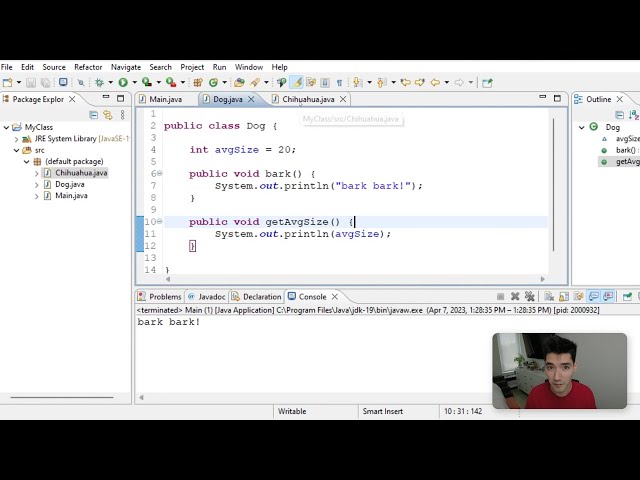This screenshot has width=640, height=480.
Task: Toggle Show Console on Standard Error
Action: (608, 297)
